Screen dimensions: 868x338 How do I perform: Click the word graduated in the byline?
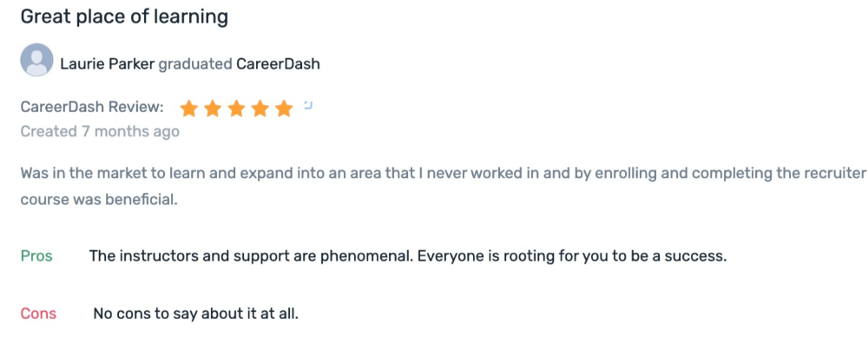tap(195, 65)
